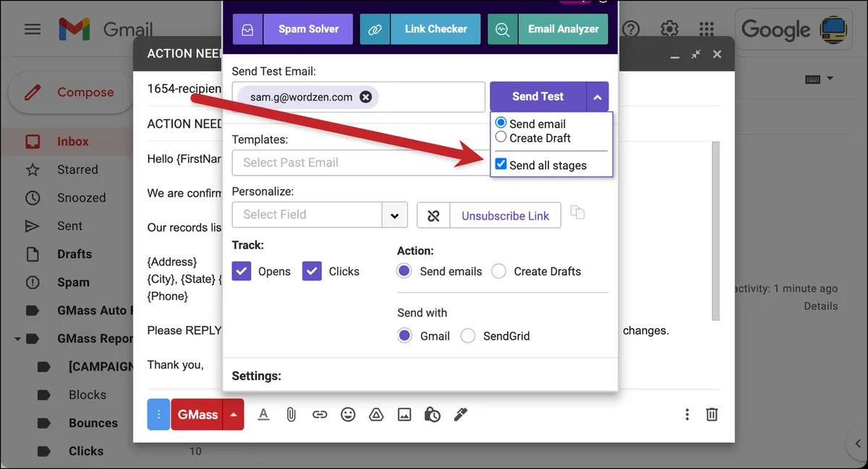Click the broken link icon beside Unsubscribe
Image resolution: width=868 pixels, height=469 pixels.
[434, 215]
